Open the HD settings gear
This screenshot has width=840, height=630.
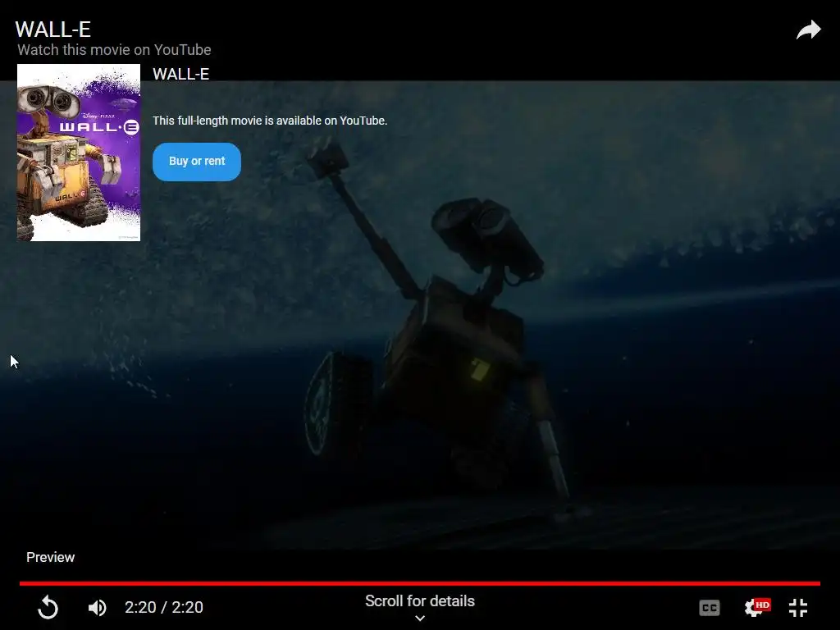point(756,608)
